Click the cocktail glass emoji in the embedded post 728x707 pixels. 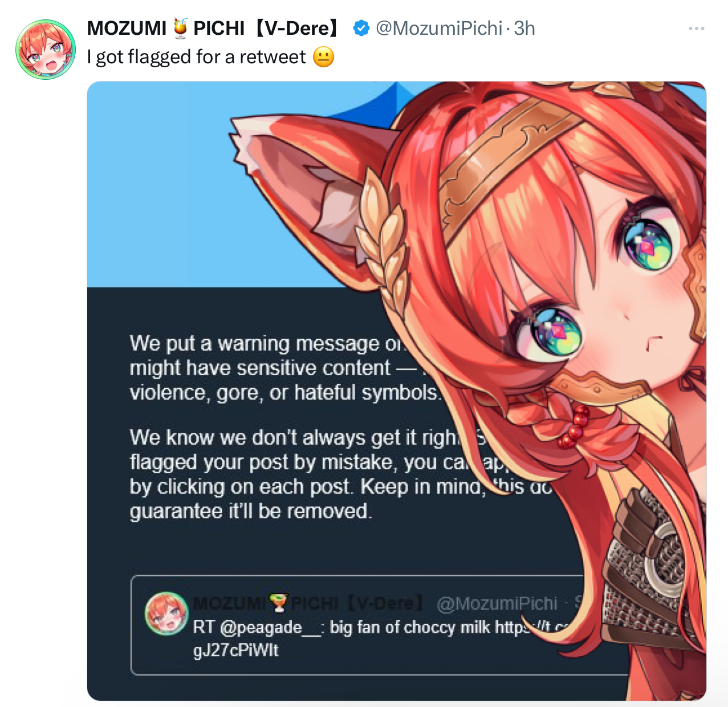tap(278, 602)
